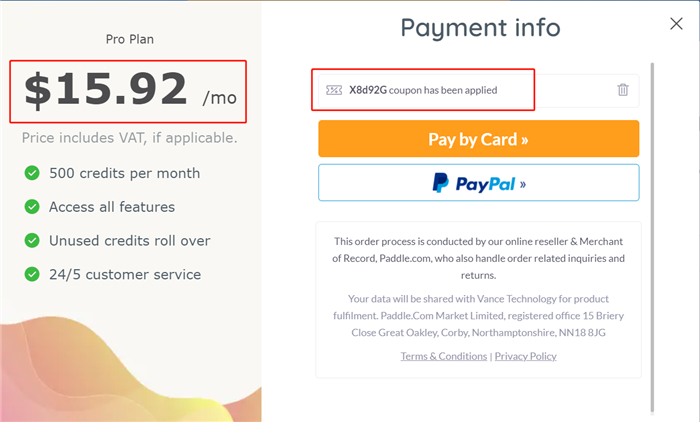
Task: Click the PayPal logo icon
Action: click(x=441, y=183)
